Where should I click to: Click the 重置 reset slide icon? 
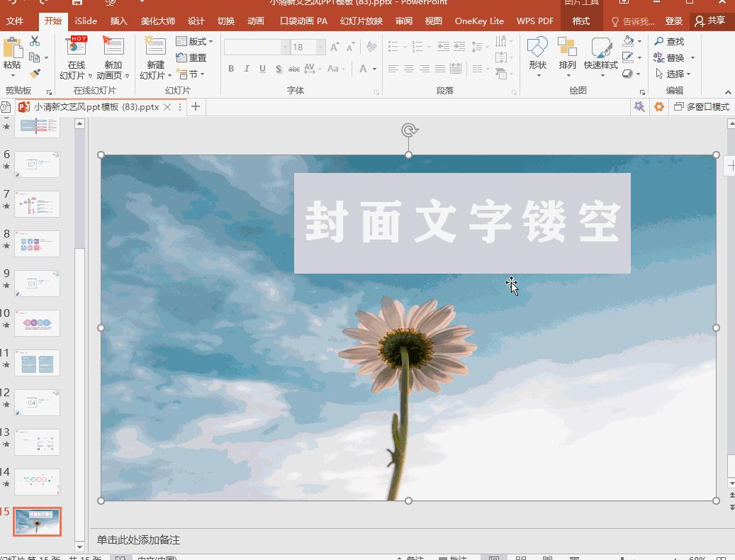191,57
